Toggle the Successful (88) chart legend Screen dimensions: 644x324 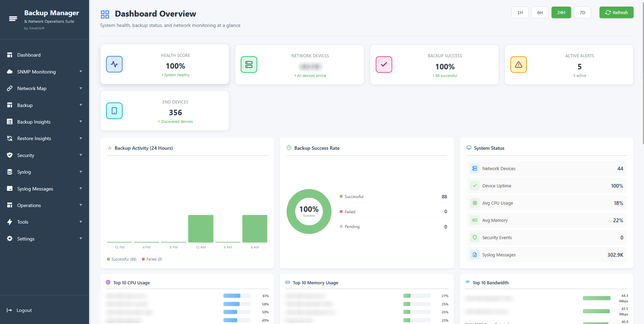coord(122,259)
